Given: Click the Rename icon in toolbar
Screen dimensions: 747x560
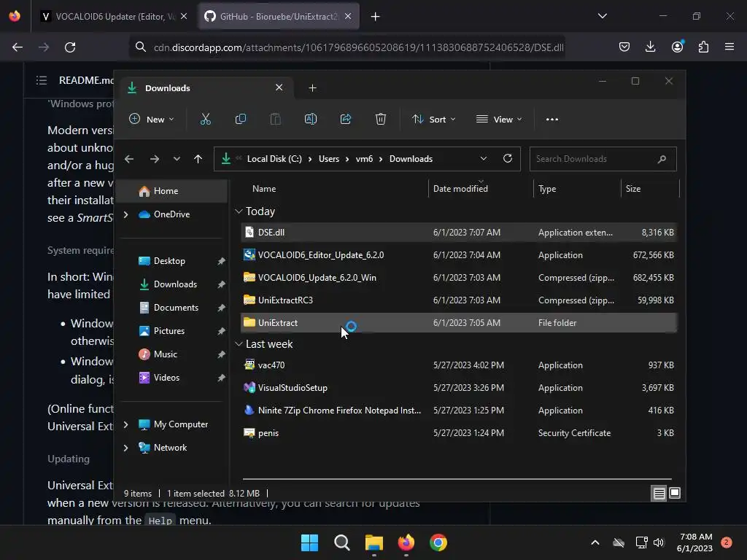Looking at the screenshot, I should [x=311, y=119].
